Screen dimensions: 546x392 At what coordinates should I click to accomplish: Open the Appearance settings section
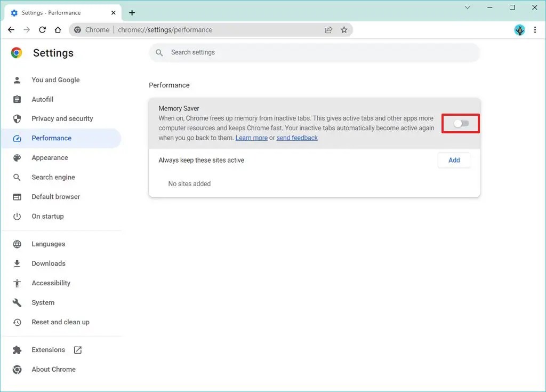[x=50, y=157]
